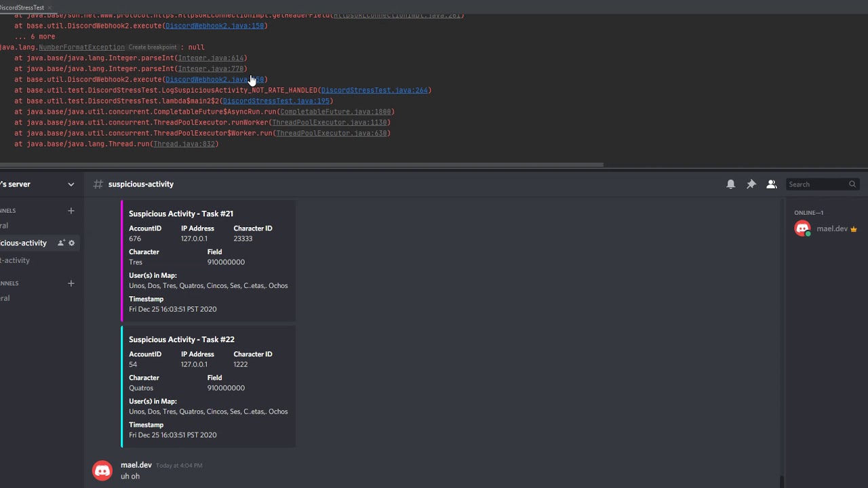Click the console horizontal scrollbar
Viewport: 868px width, 488px height.
click(x=301, y=165)
